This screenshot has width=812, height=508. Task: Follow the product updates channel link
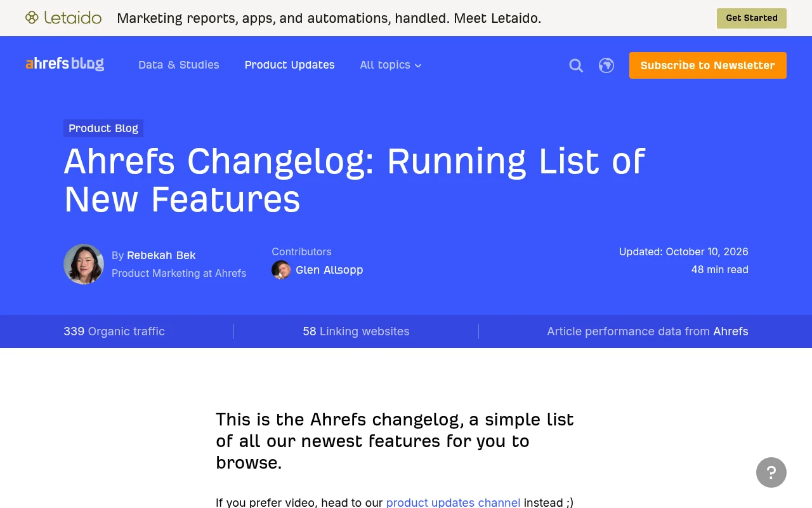tap(454, 502)
